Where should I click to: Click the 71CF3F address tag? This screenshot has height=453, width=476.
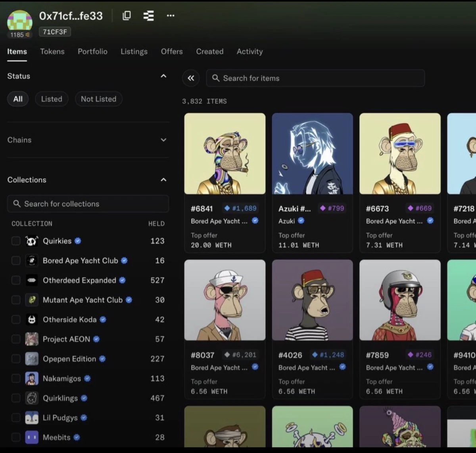55,32
